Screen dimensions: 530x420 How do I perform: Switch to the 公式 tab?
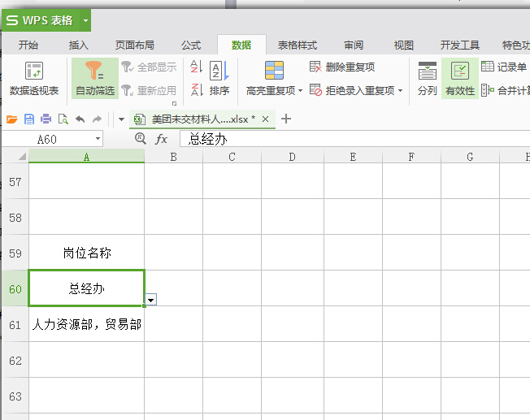191,45
